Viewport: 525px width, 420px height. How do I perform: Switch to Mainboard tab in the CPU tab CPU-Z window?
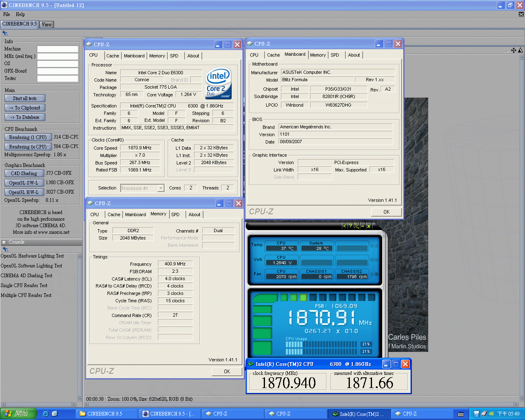[x=134, y=56]
